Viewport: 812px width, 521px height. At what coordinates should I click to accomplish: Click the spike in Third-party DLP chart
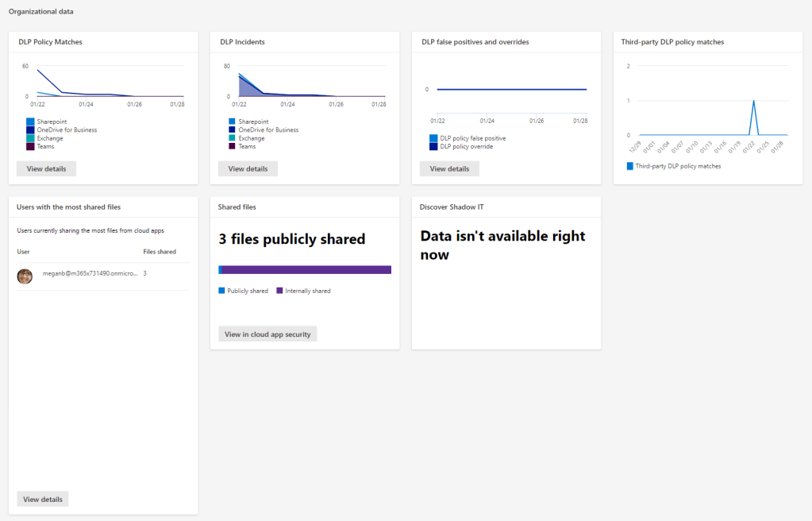click(x=753, y=102)
